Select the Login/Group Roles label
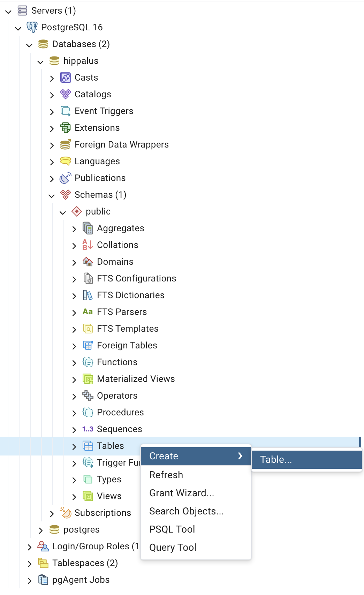 pyautogui.click(x=96, y=546)
